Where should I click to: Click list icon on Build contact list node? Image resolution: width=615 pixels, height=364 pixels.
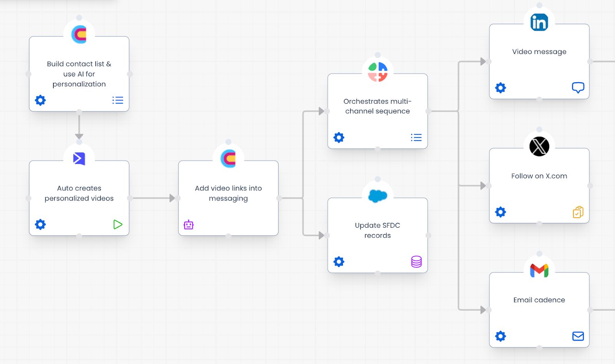click(118, 100)
